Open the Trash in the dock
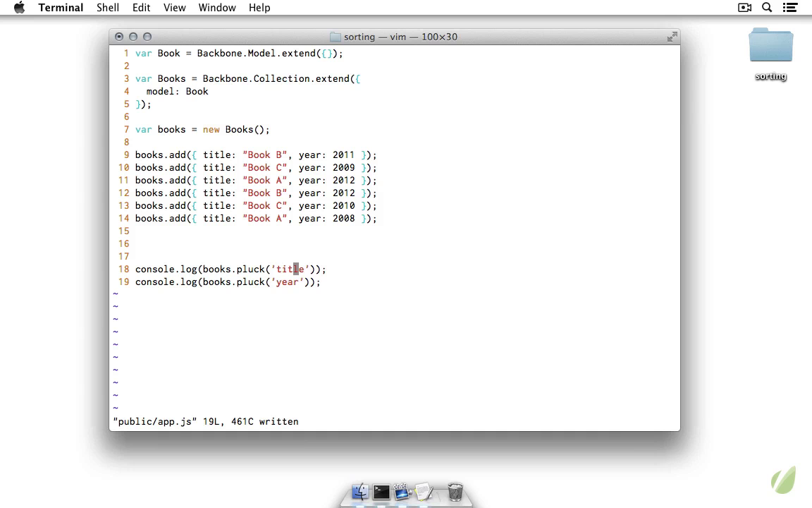The width and height of the screenshot is (812, 508). 455,491
